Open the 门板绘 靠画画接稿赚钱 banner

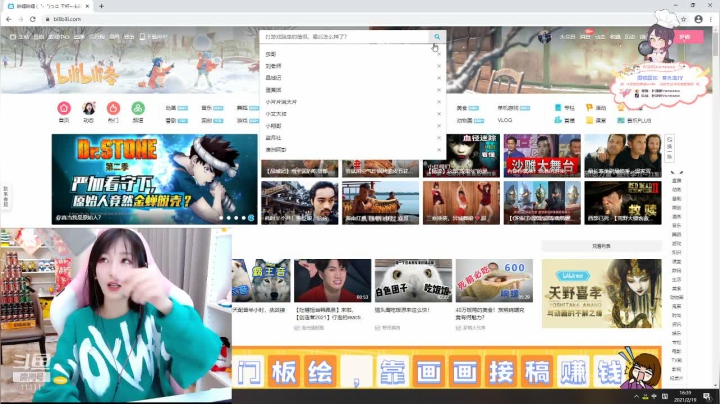pyautogui.click(x=447, y=367)
